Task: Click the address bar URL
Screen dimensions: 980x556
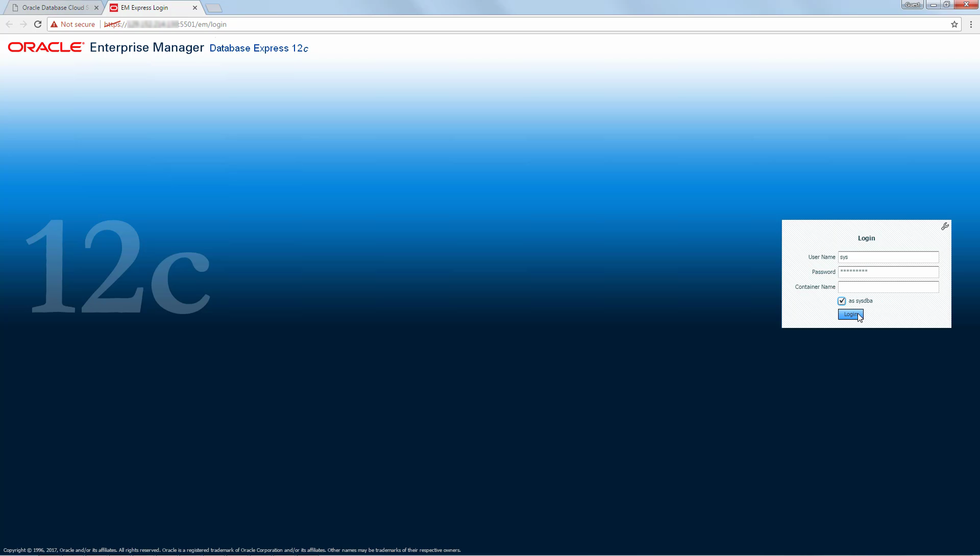Action: pyautogui.click(x=165, y=24)
